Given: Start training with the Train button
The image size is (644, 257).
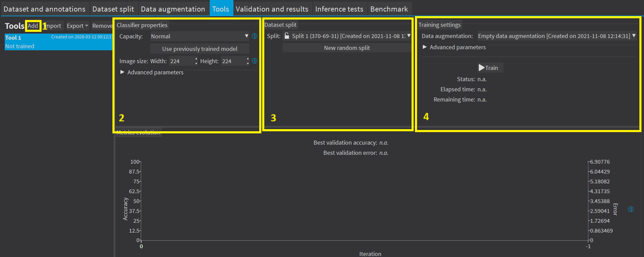Looking at the screenshot, I should (488, 68).
